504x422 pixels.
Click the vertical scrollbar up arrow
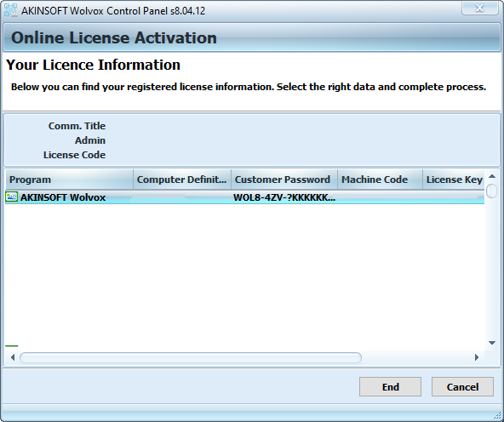(x=492, y=176)
